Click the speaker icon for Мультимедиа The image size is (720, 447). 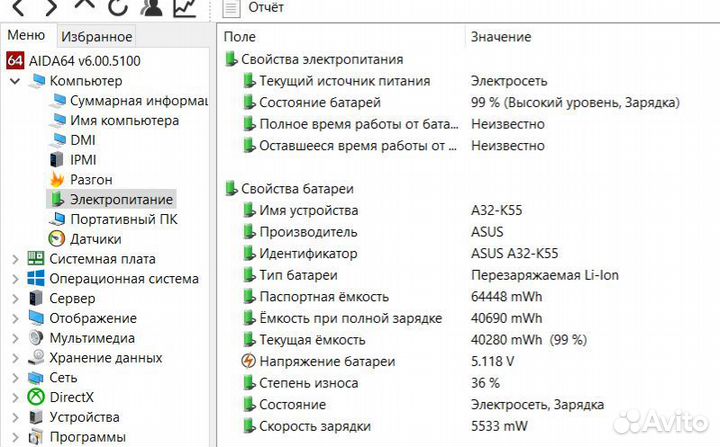click(36, 338)
